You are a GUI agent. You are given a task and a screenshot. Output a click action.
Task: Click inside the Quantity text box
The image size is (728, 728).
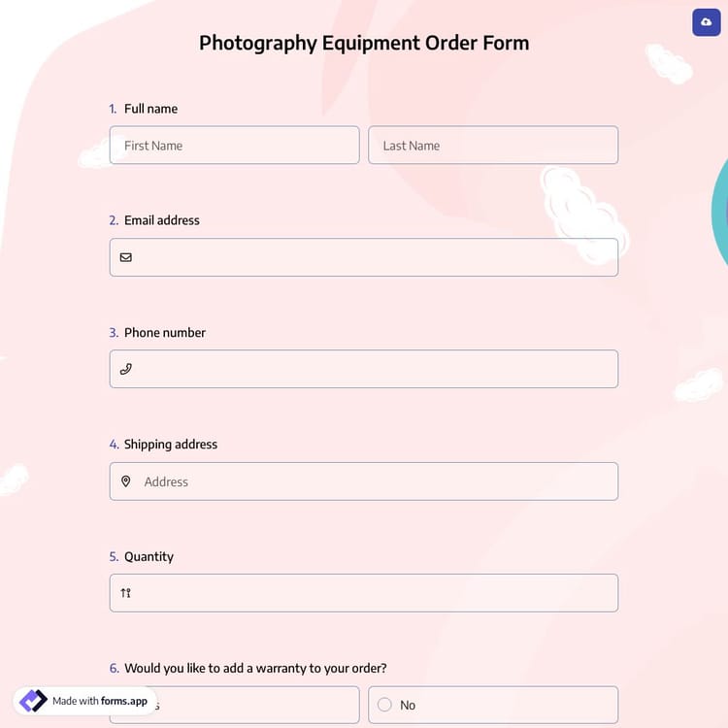pos(374,593)
